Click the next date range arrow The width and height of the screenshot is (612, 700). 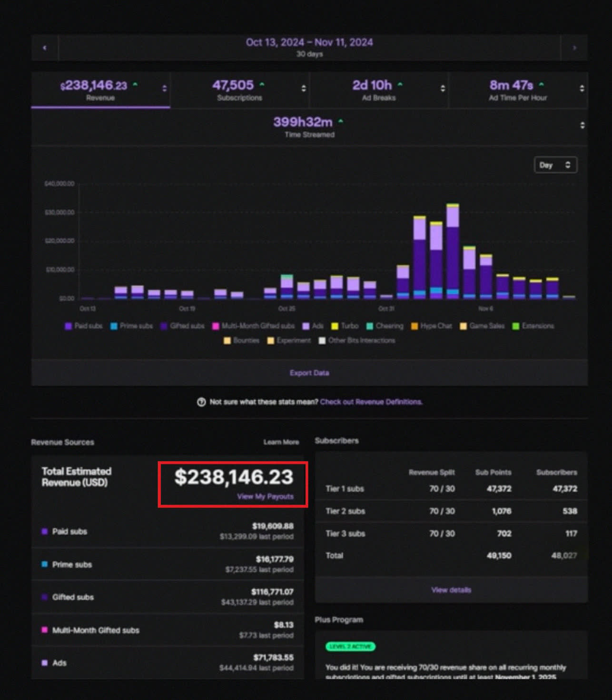tap(574, 48)
